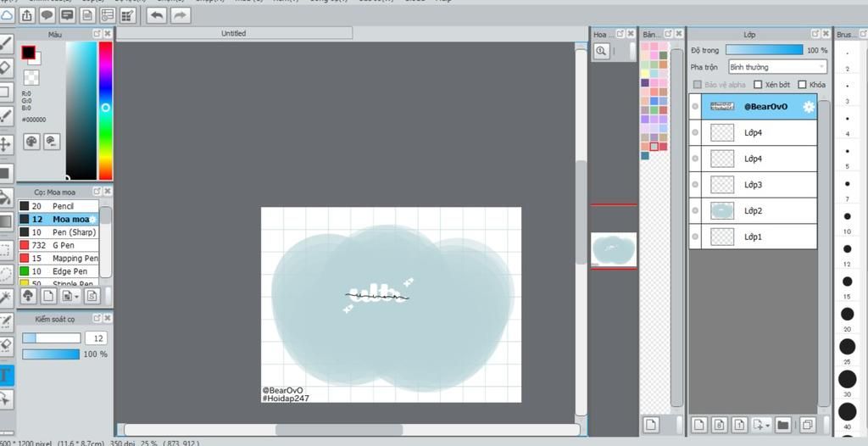Add a layer folder with the folder icon
The image size is (868, 446).
782,425
